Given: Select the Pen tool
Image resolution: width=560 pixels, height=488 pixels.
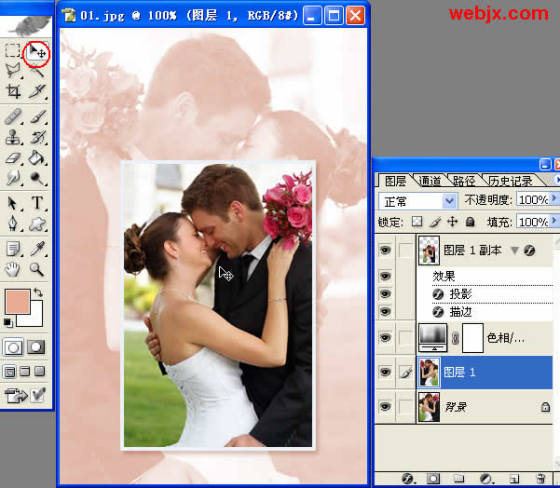Looking at the screenshot, I should pyautogui.click(x=13, y=224).
